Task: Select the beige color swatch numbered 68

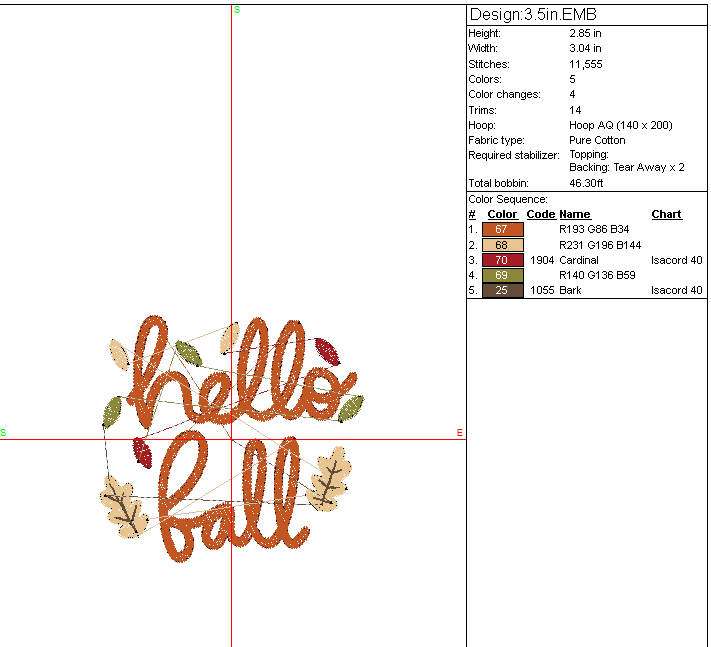Action: click(x=502, y=244)
